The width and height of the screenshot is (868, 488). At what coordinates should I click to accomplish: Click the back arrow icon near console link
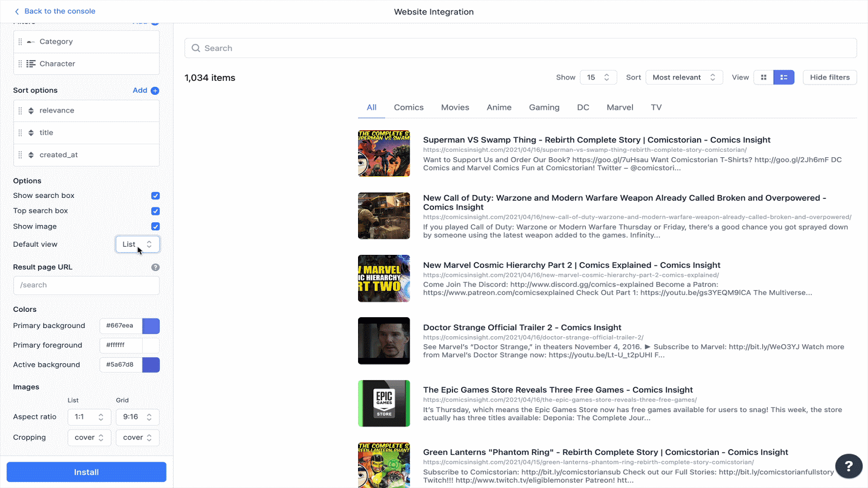coord(17,11)
